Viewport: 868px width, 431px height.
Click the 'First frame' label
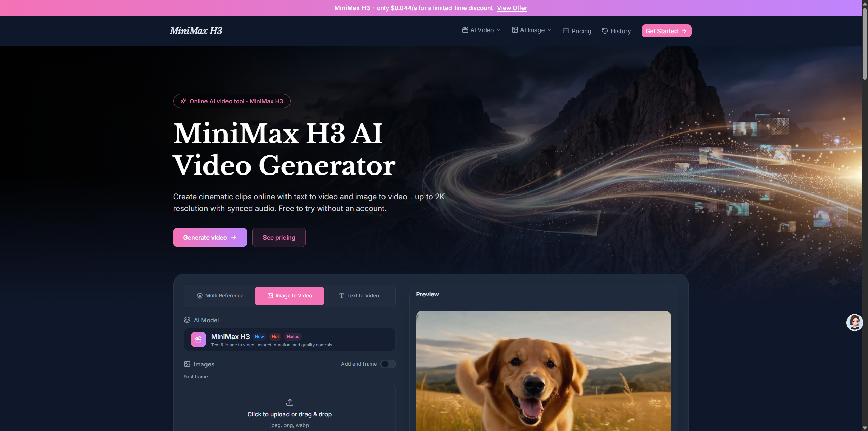click(196, 377)
